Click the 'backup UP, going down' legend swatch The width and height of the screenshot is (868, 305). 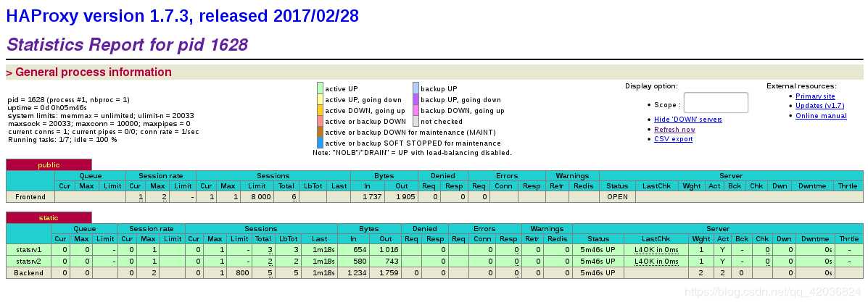[416, 100]
